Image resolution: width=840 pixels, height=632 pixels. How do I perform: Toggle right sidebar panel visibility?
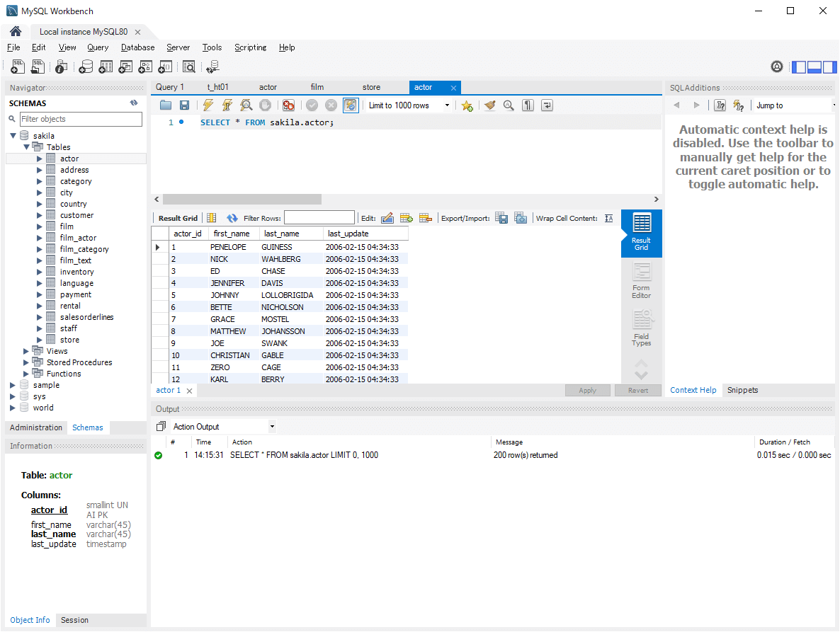tap(829, 67)
